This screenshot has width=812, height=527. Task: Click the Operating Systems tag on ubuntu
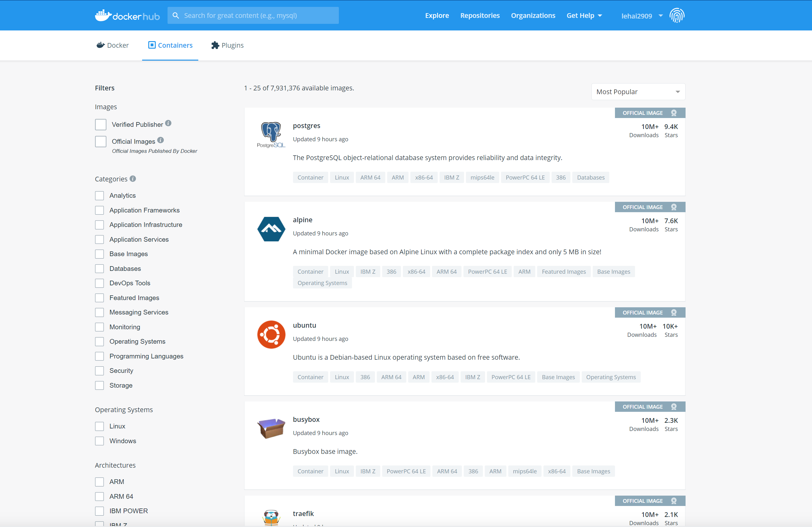[x=611, y=377]
